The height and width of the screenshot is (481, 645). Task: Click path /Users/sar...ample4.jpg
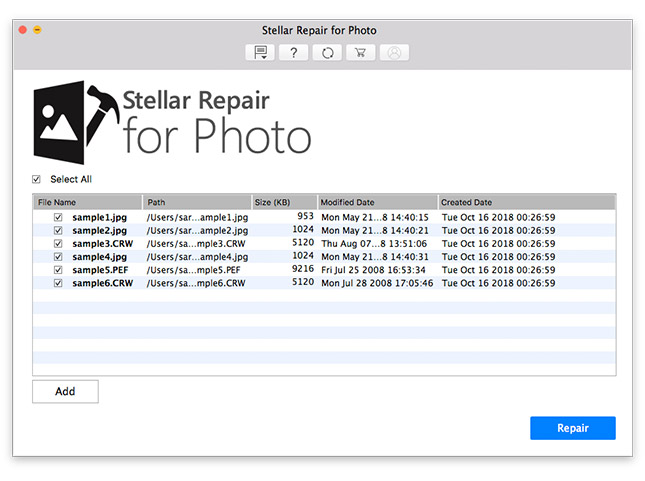tap(197, 257)
